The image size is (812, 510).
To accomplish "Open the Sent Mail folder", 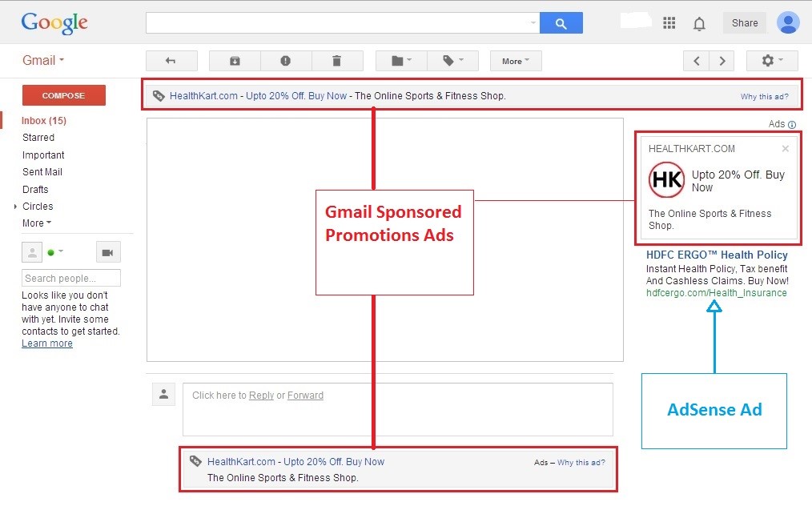I will coord(42,172).
